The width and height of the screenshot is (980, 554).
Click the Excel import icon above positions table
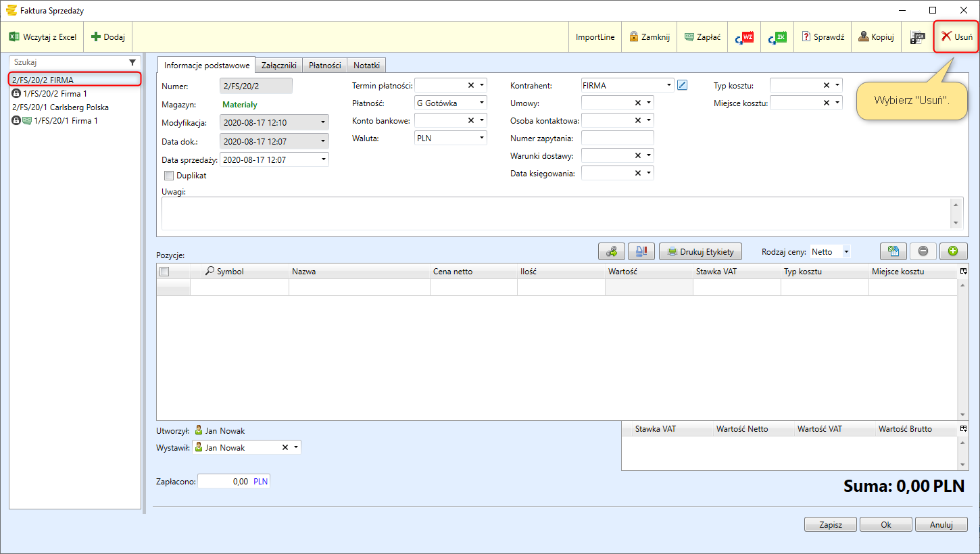(x=893, y=251)
